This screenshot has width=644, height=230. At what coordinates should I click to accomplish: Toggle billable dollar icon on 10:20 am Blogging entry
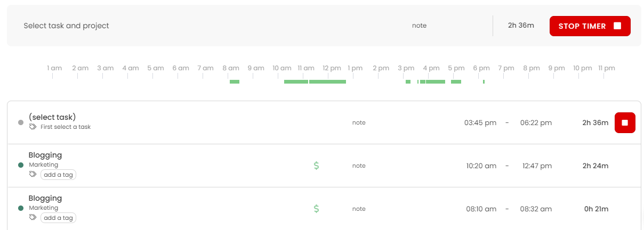click(316, 166)
